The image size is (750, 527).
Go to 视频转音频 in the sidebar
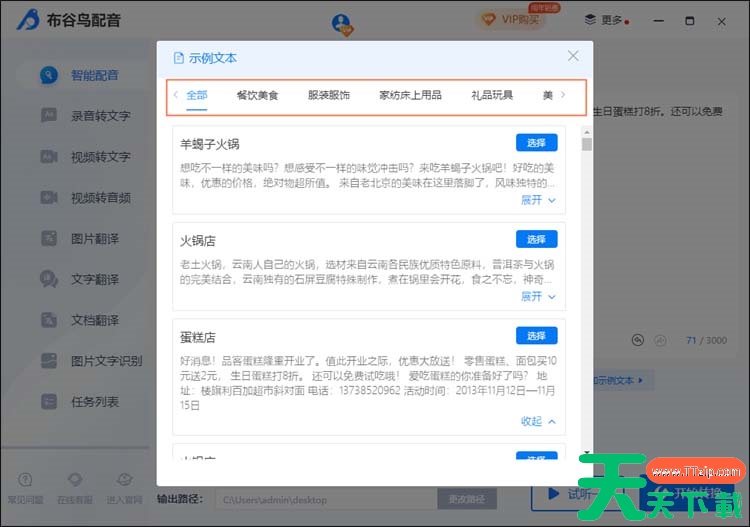pyautogui.click(x=86, y=198)
